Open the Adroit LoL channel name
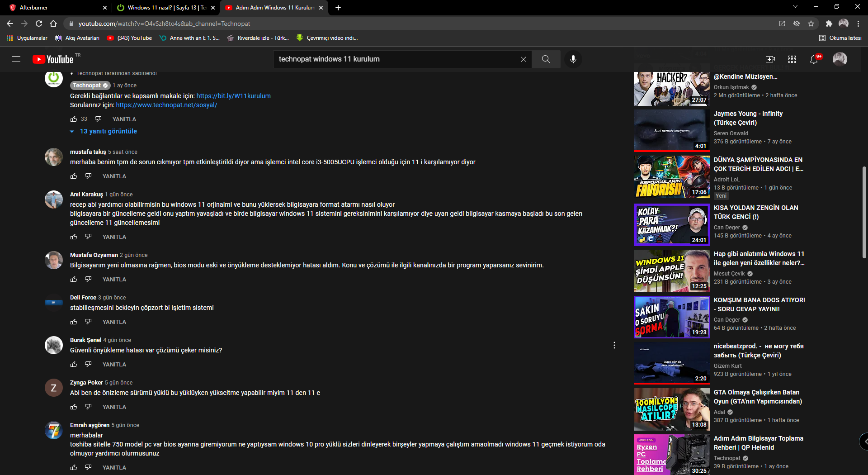Image resolution: width=868 pixels, height=475 pixels. 727,180
